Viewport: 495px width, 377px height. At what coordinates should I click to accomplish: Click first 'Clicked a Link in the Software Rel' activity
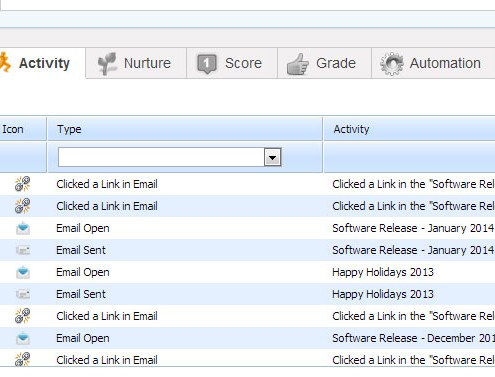[413, 184]
